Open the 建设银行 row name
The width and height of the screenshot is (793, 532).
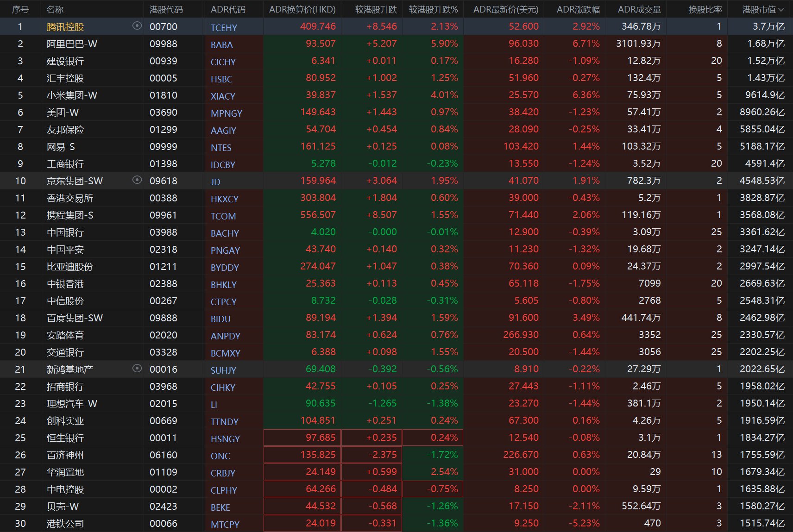tap(65, 61)
